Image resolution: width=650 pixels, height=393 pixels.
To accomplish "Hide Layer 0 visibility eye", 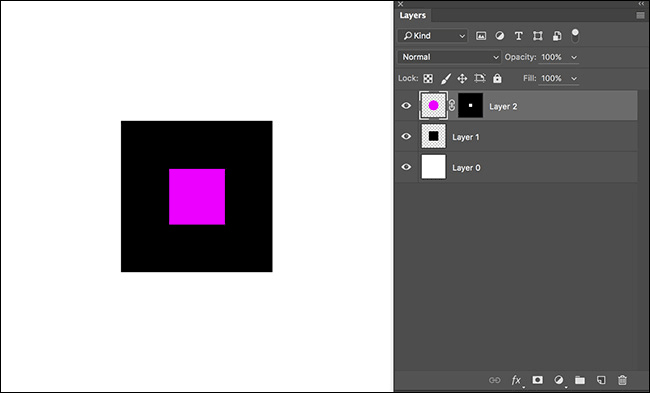I will coord(406,167).
